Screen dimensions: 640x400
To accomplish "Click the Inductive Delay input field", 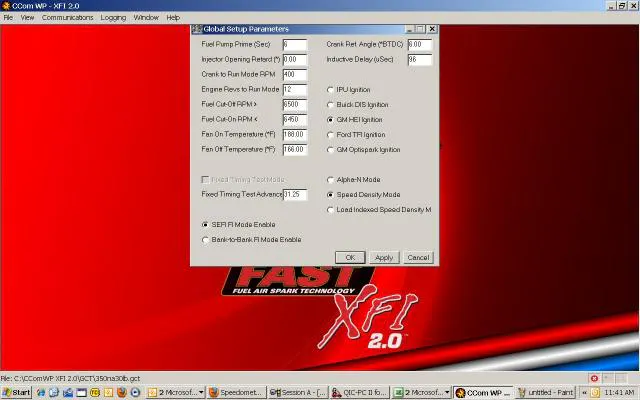I will [419, 60].
